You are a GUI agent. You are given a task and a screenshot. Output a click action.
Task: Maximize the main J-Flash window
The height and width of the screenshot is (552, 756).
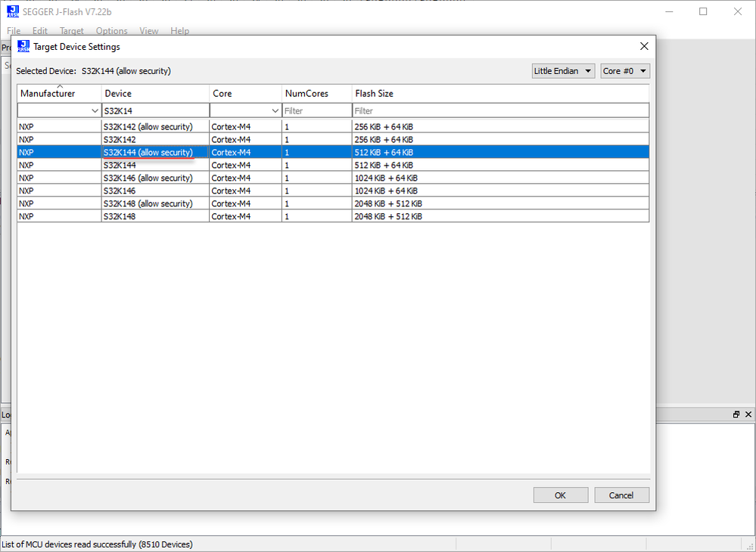click(703, 11)
